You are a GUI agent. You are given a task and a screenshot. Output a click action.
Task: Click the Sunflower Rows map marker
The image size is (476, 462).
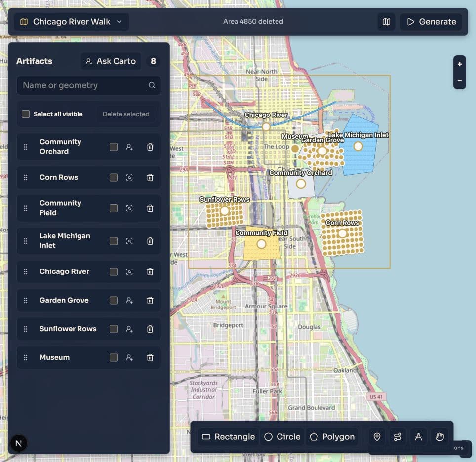tap(225, 211)
